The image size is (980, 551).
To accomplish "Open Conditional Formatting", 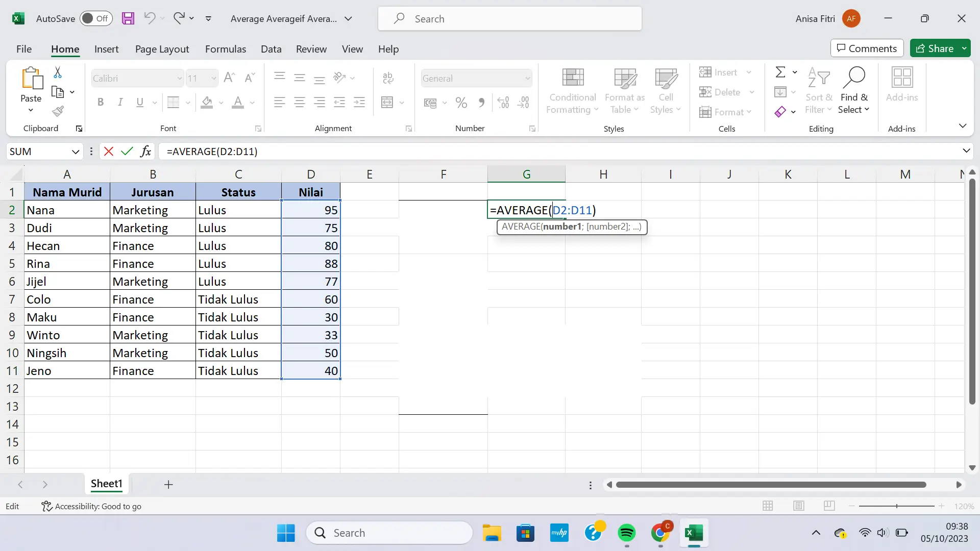I will (x=573, y=91).
